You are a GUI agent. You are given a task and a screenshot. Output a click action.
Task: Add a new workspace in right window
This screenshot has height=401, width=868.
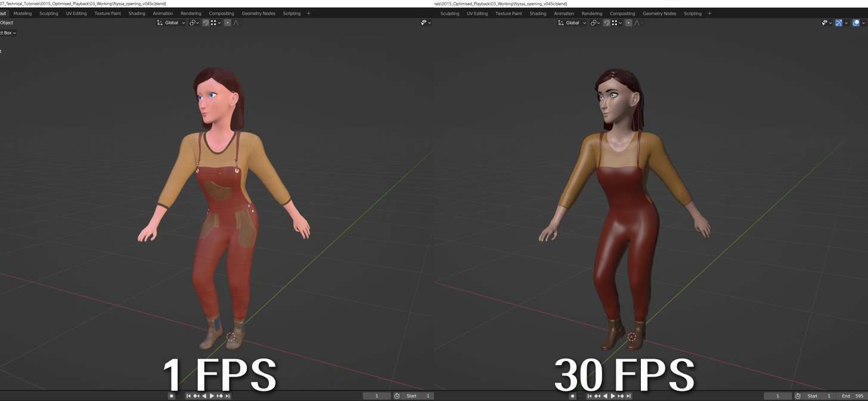709,13
